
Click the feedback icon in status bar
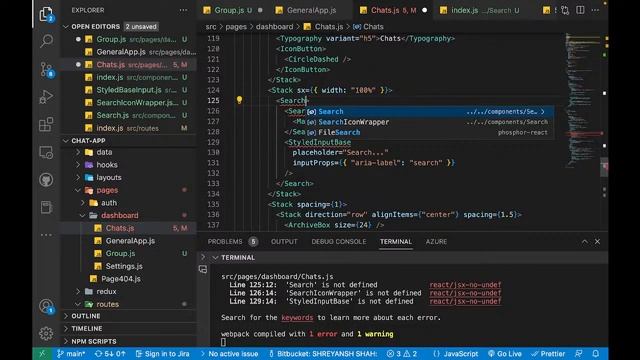pos(578,354)
